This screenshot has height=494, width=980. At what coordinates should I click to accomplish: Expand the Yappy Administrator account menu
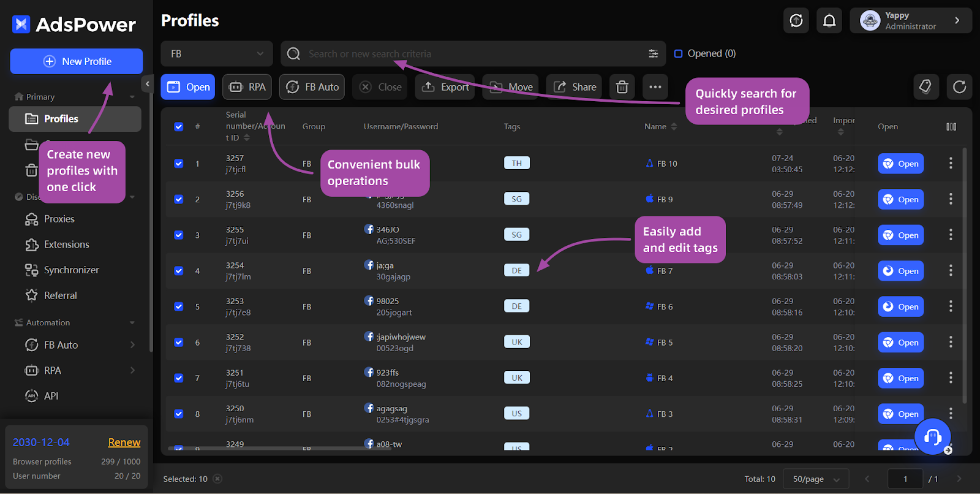pos(911,21)
